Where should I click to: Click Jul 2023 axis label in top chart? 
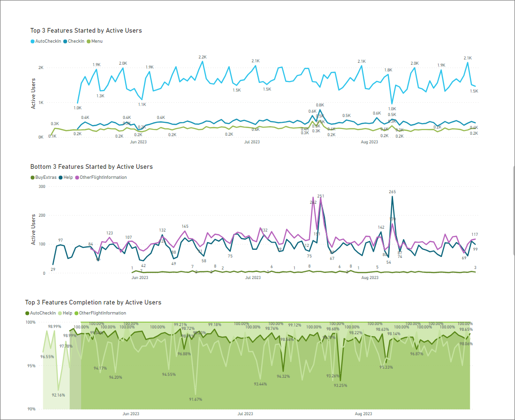(x=252, y=142)
